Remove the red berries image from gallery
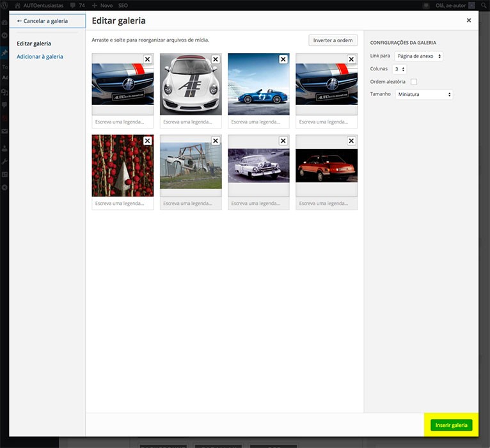The height and width of the screenshot is (448, 490). coord(147,141)
